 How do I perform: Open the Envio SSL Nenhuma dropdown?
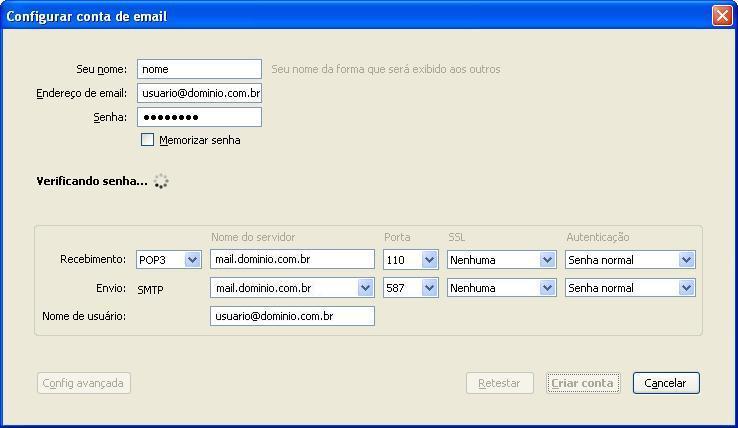501,288
